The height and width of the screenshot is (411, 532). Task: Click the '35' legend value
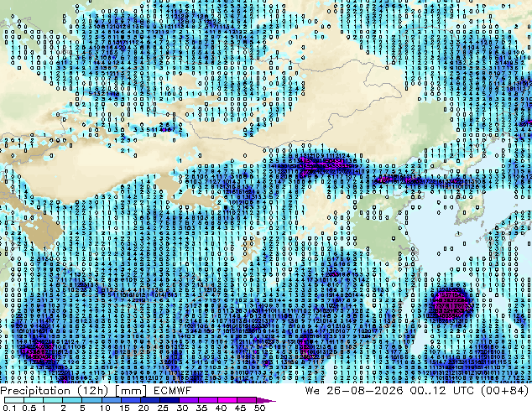click(202, 408)
